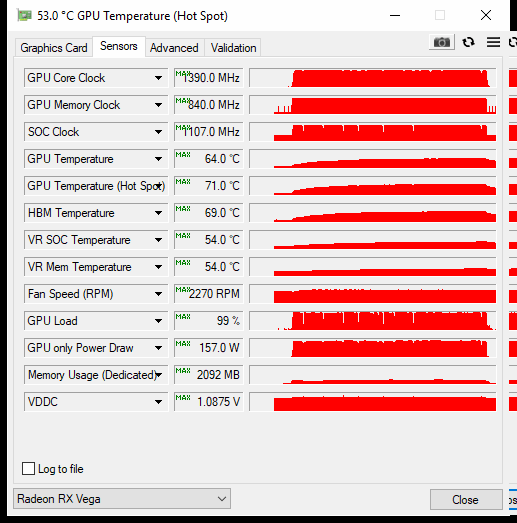Click the Memory Usage history graph
The height and width of the screenshot is (523, 517).
(x=373, y=375)
